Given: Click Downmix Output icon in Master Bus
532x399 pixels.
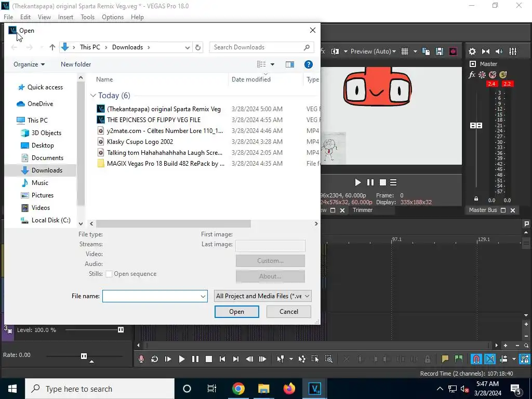Looking at the screenshot, I should [486, 51].
